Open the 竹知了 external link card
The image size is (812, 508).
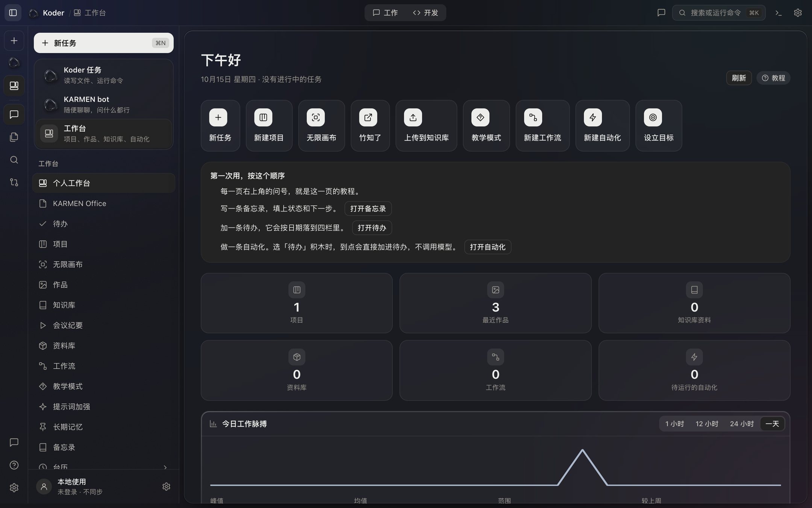[x=370, y=126]
